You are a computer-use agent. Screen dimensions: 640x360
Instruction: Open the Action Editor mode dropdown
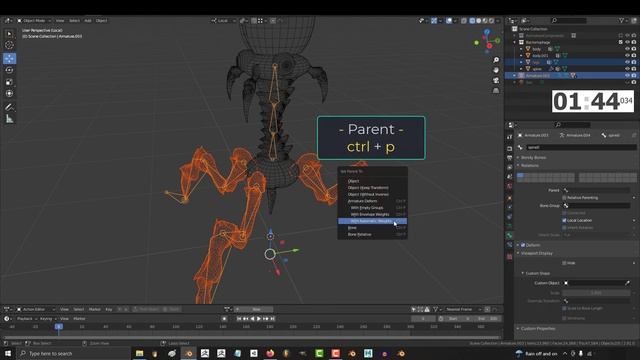click(x=34, y=309)
